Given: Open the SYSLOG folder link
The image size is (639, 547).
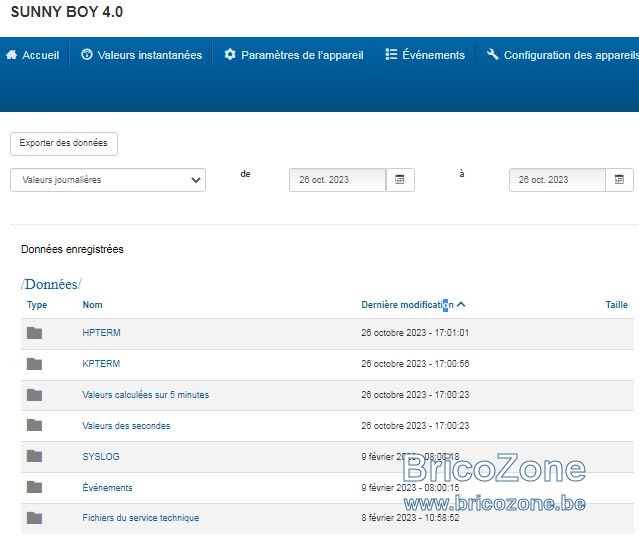Looking at the screenshot, I should 101,457.
